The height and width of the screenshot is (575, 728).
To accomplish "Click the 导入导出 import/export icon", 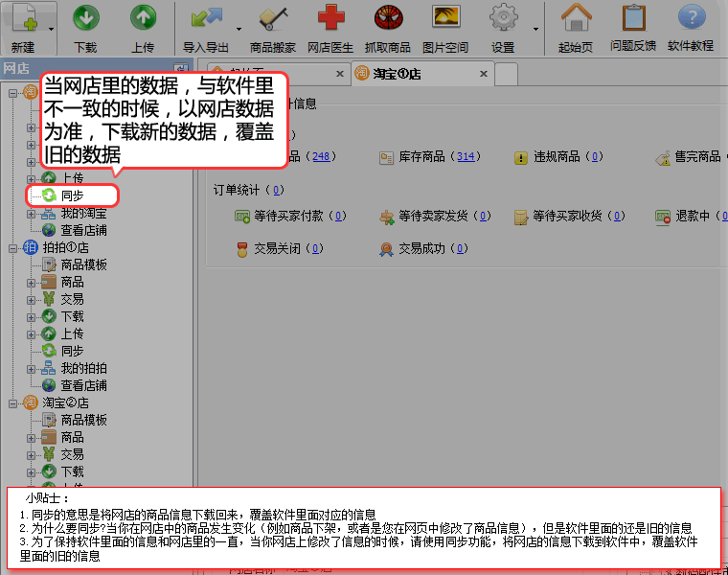I will coord(206,19).
